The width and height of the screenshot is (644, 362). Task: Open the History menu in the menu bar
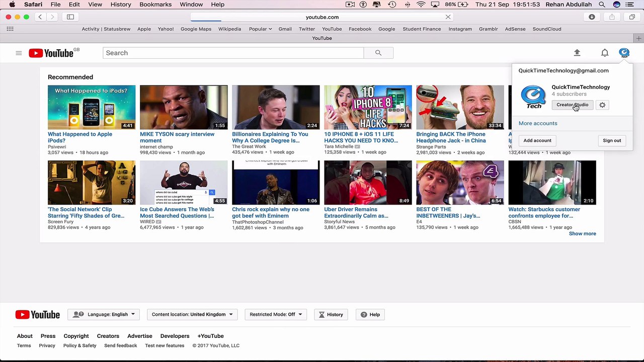(121, 5)
